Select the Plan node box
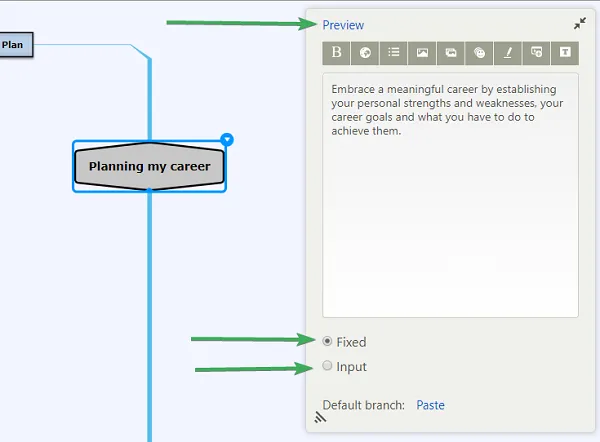The height and width of the screenshot is (442, 600). [15, 45]
